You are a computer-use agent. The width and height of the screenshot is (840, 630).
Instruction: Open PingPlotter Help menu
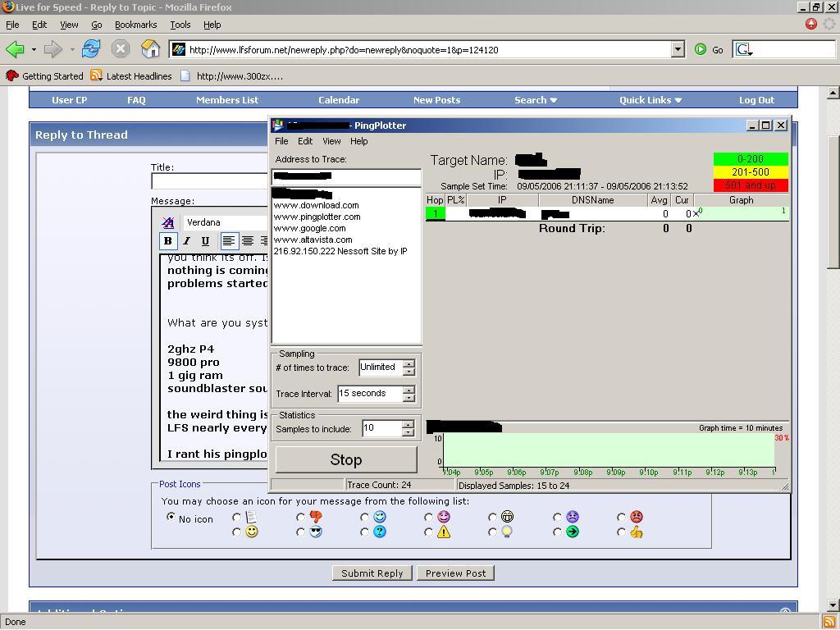[x=359, y=141]
